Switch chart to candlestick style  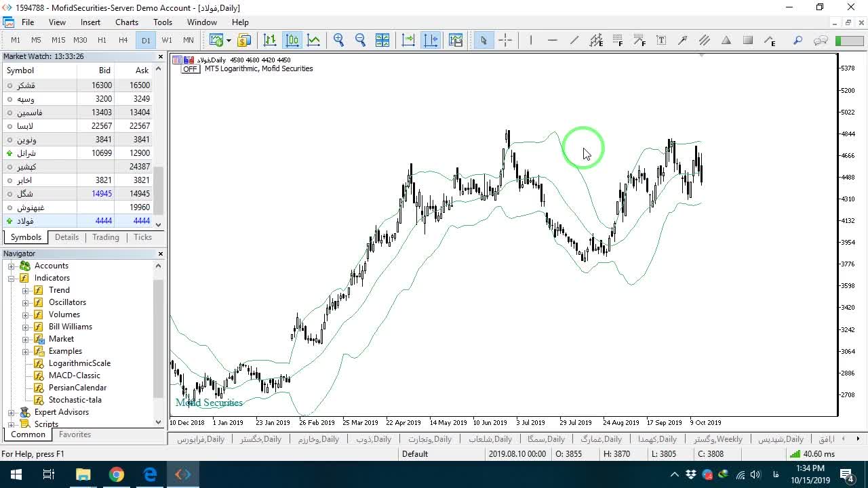[292, 40]
